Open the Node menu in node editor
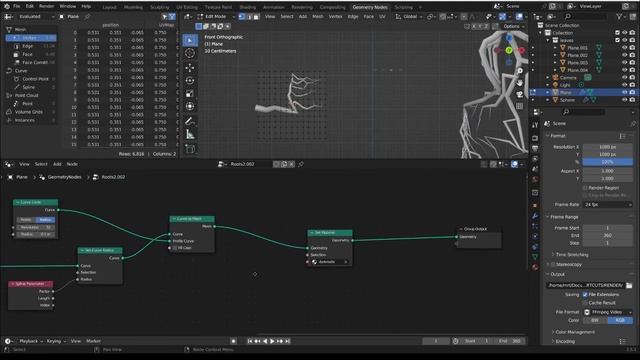Screen dimensions: 640x360 [72, 164]
